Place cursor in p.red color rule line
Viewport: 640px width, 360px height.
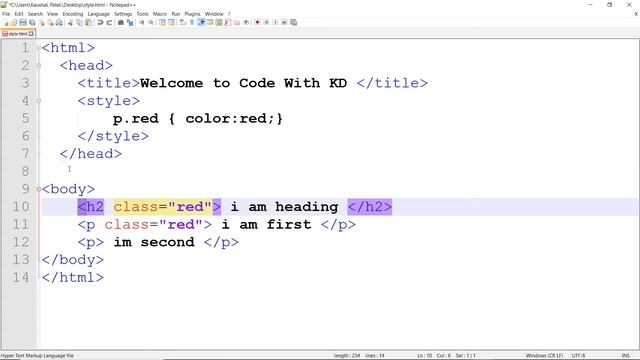click(x=198, y=118)
